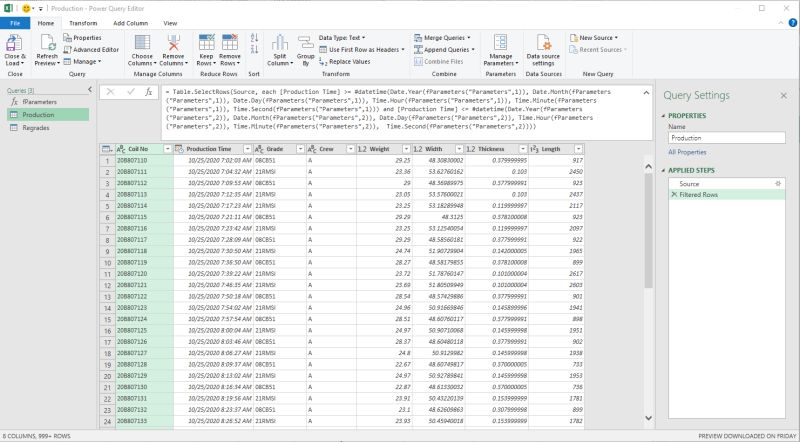Open Weight column filter dropdown
Screen dimensions: 800x442
coord(406,149)
